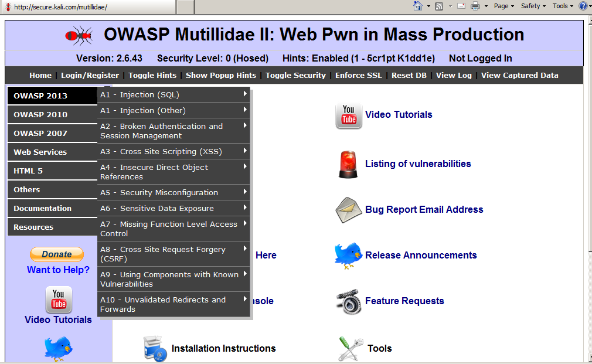This screenshot has height=364, width=592.
Task: Click the Feature Requests camera icon
Action: click(349, 302)
